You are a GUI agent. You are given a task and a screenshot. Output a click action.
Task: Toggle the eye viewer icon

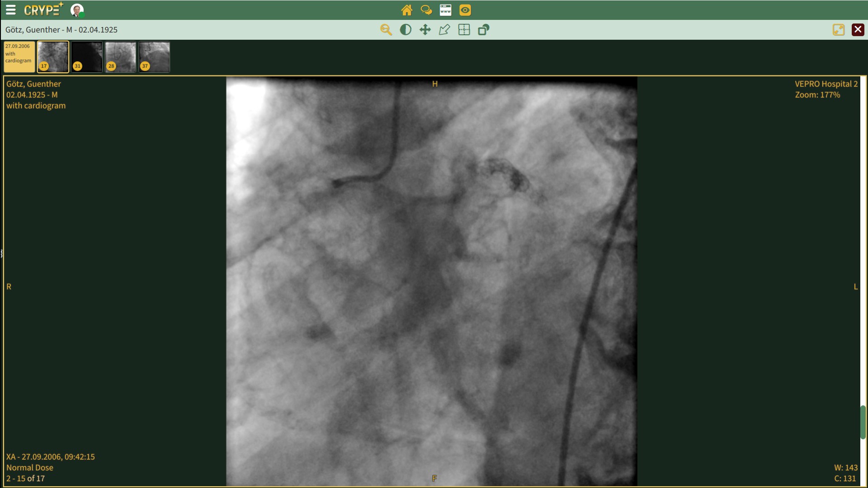[465, 10]
